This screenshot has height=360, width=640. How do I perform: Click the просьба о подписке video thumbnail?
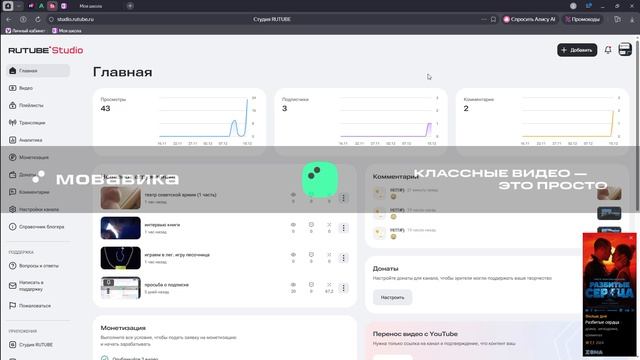pos(120,288)
